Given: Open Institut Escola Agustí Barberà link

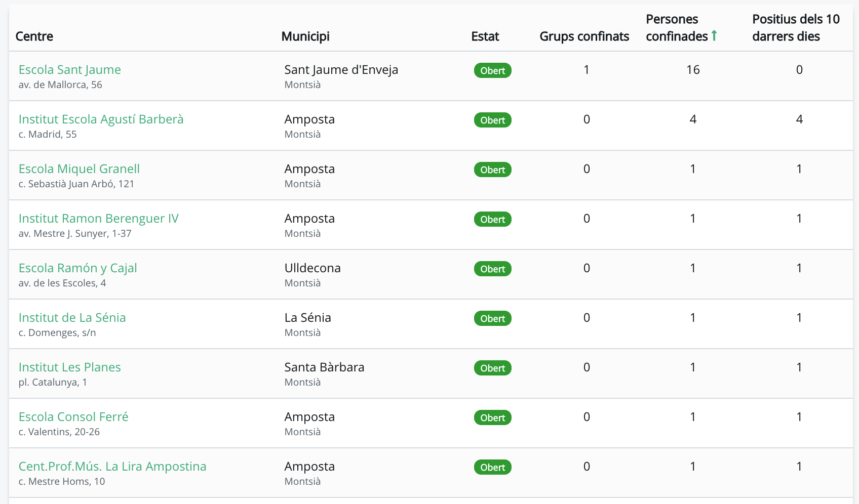Looking at the screenshot, I should pyautogui.click(x=101, y=119).
